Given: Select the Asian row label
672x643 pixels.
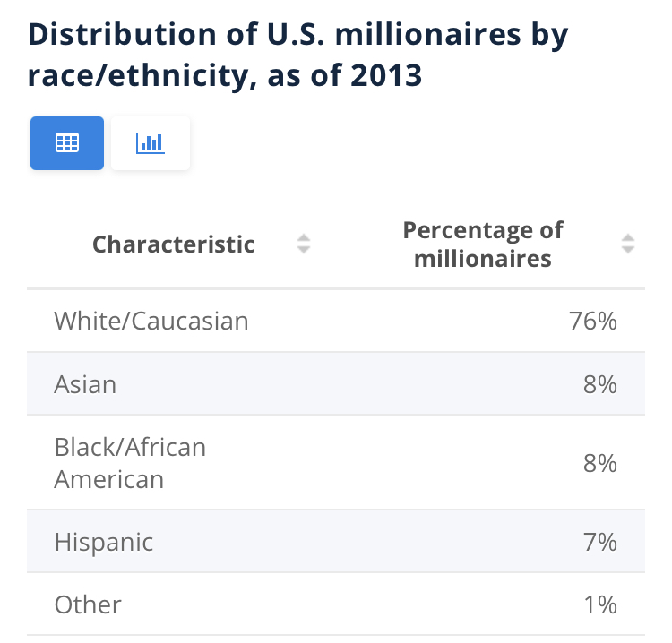Looking at the screenshot, I should (x=85, y=384).
